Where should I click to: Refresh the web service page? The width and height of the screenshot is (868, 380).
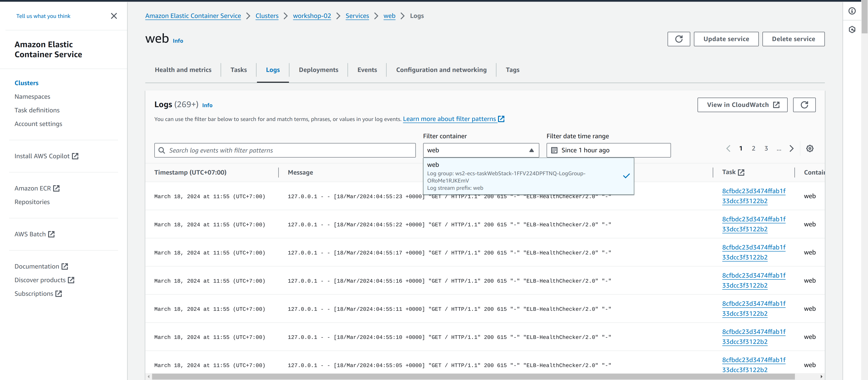click(678, 39)
